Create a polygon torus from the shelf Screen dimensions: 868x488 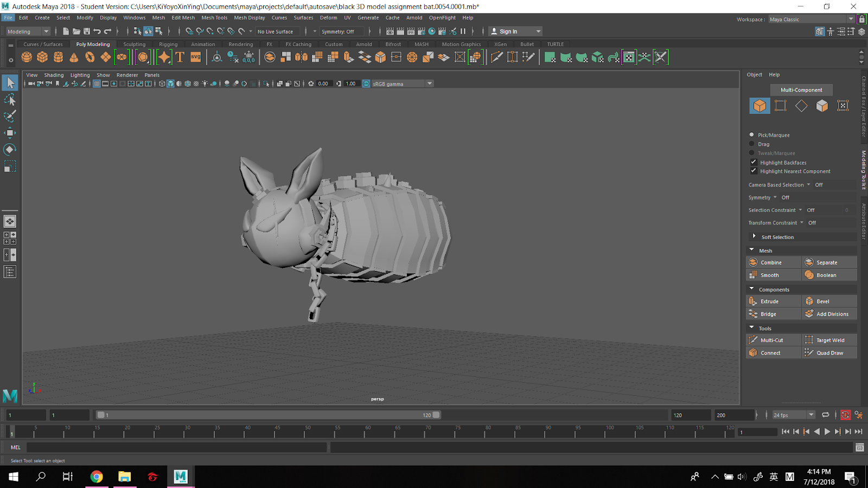pyautogui.click(x=90, y=57)
